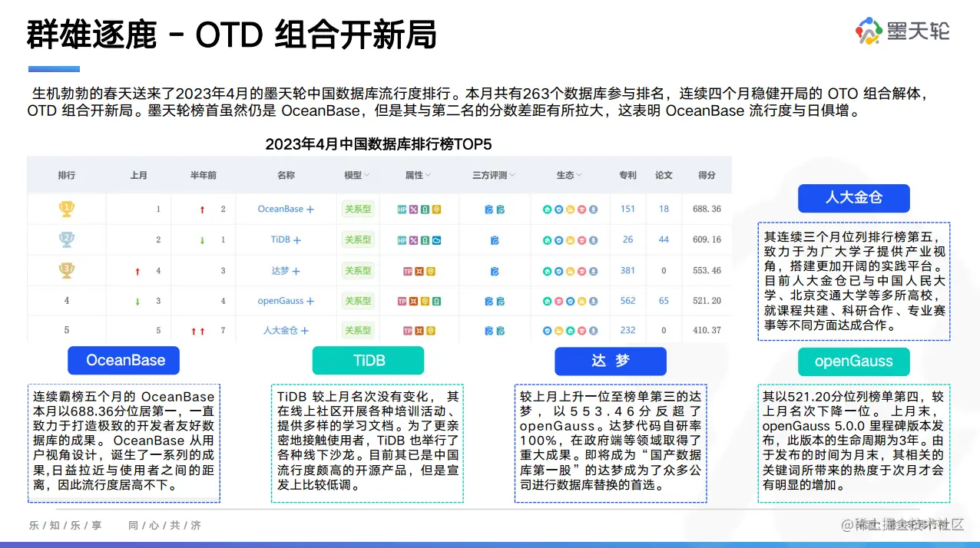Click the blue 人大金仓 label button
980x548 pixels.
853,198
